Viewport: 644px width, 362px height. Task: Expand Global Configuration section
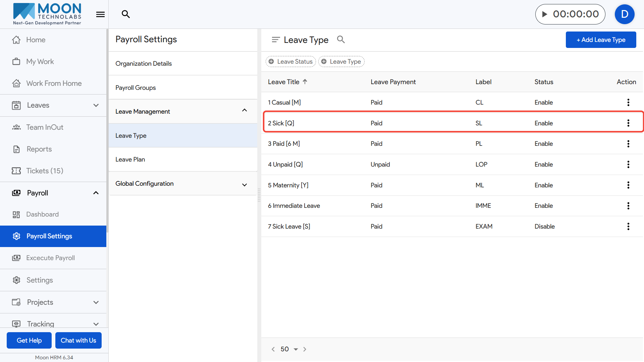[245, 184]
